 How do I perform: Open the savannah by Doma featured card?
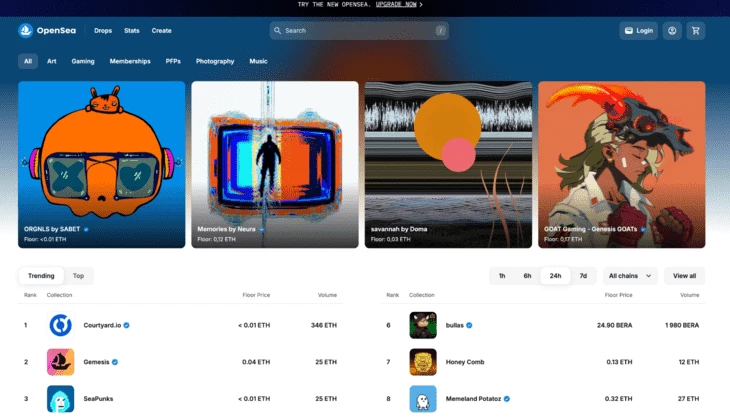click(448, 165)
